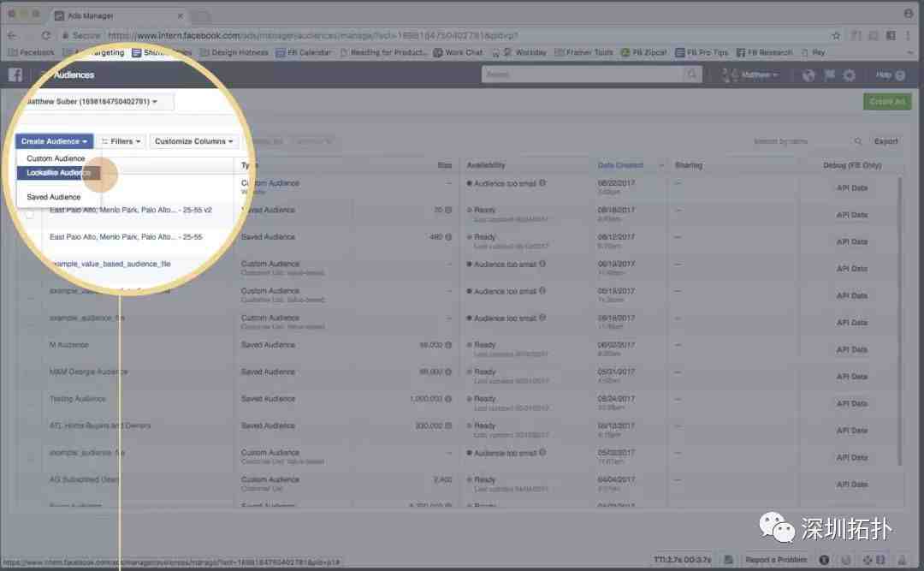The image size is (924, 571).
Task: Tick the checkbox for the 25-55 v2 audience
Action: 29,215
